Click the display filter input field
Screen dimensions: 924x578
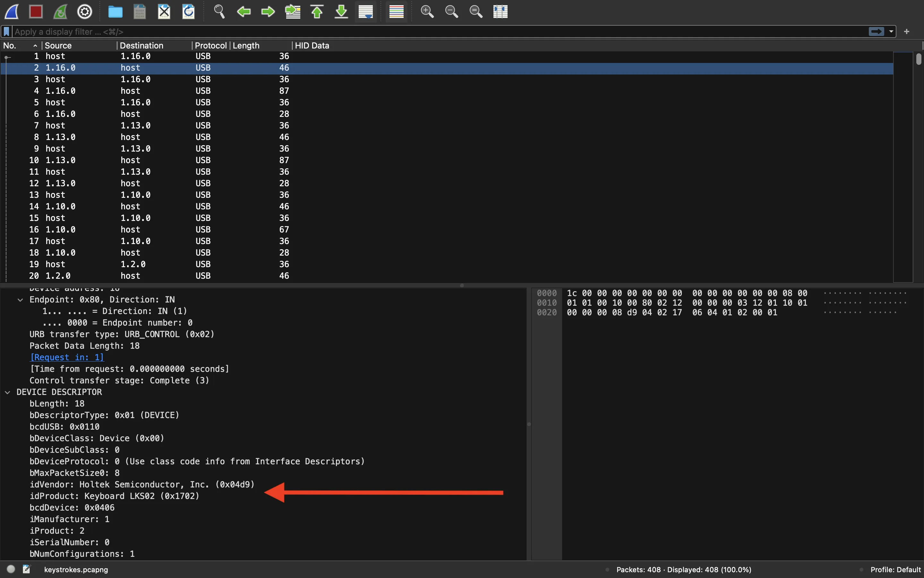439,31
